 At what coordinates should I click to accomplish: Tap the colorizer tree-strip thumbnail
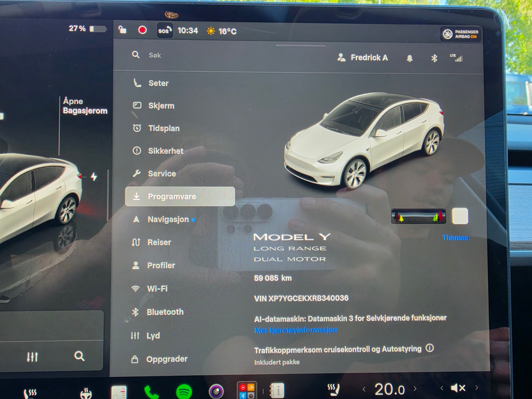click(x=419, y=216)
